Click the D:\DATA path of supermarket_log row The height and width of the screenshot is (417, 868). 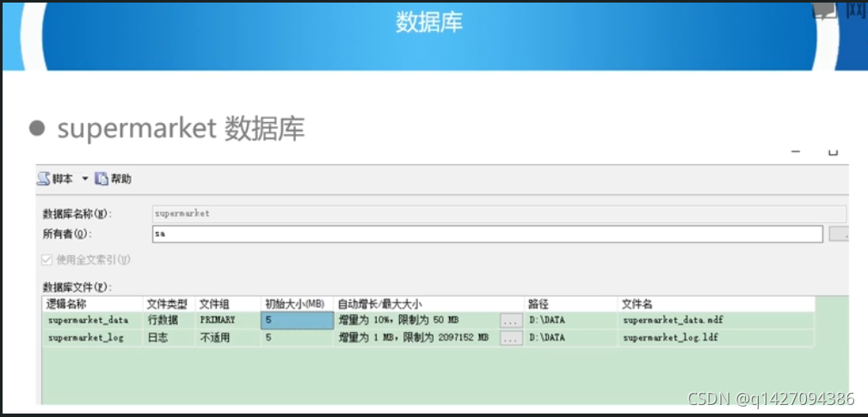(547, 337)
